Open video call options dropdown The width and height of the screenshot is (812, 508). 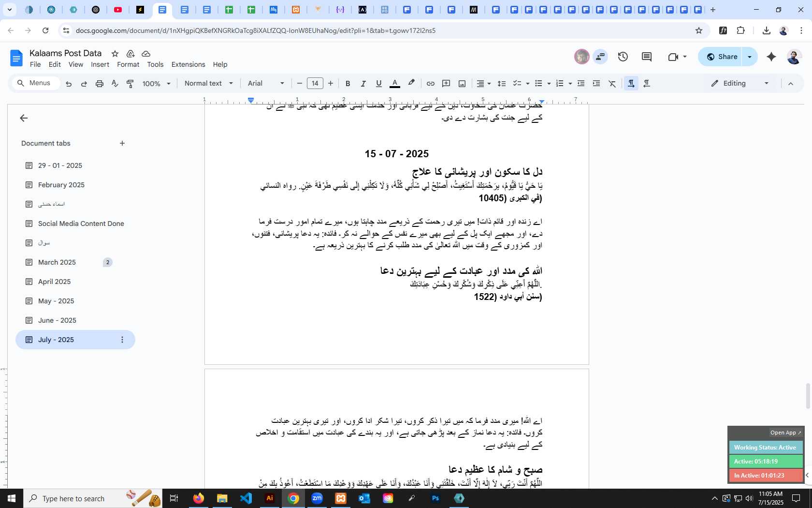[685, 57]
